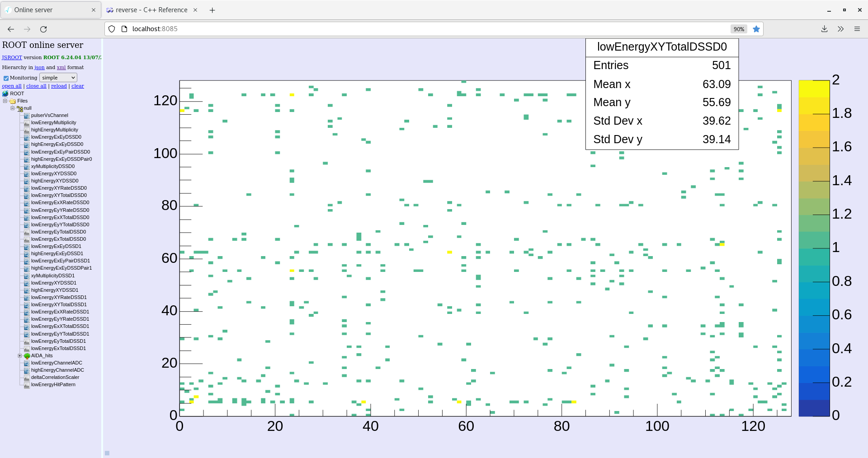Select lowEnergyEyYRateDSSD0 in the tree
868x458 pixels.
click(x=60, y=210)
